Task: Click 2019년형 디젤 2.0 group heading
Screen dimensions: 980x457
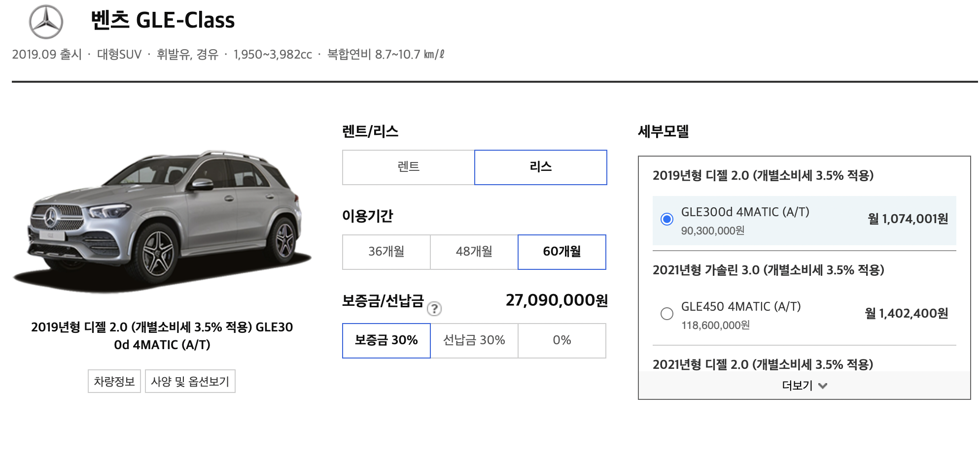Action: 763,176
